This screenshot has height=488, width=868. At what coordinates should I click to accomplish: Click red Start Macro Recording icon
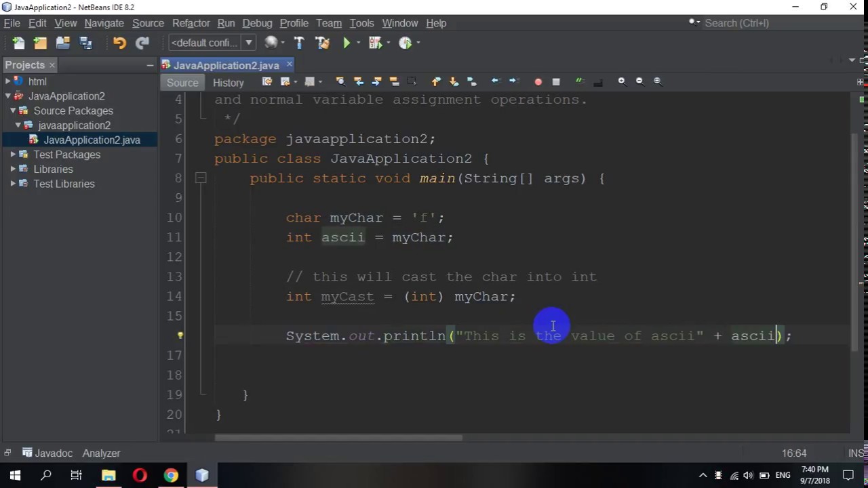point(538,82)
